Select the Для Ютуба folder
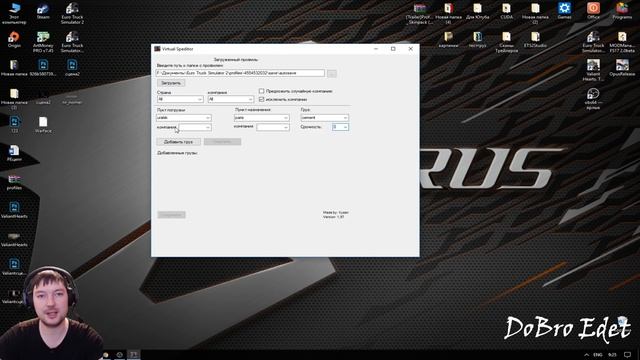This screenshot has width=640, height=360. (x=478, y=11)
